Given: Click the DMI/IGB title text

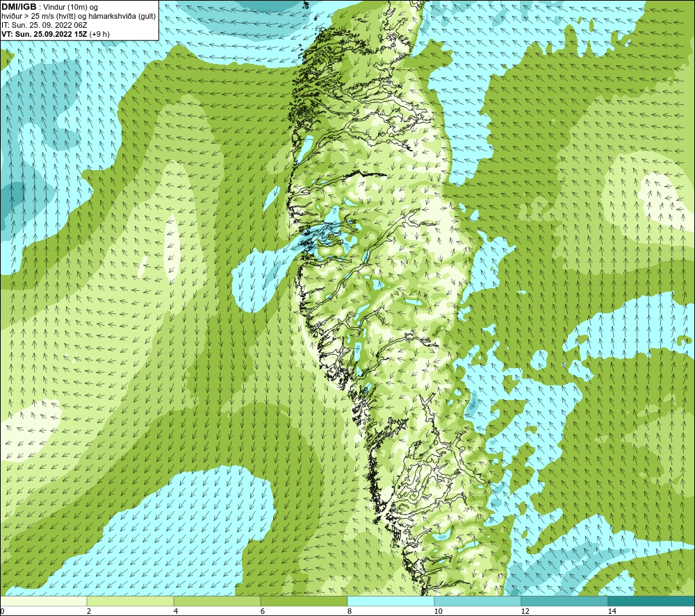Looking at the screenshot, I should pyautogui.click(x=19, y=7).
